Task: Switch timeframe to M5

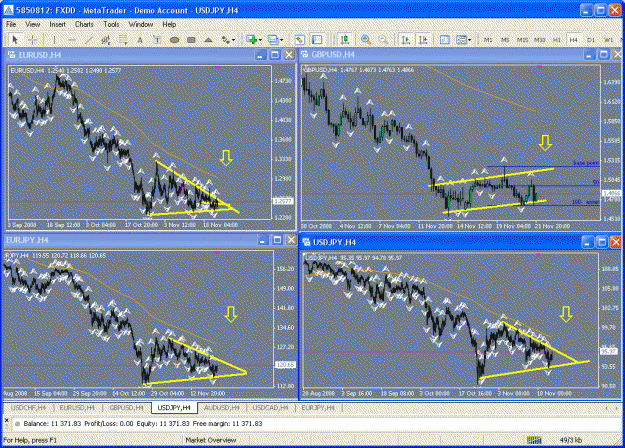Action: (505, 39)
